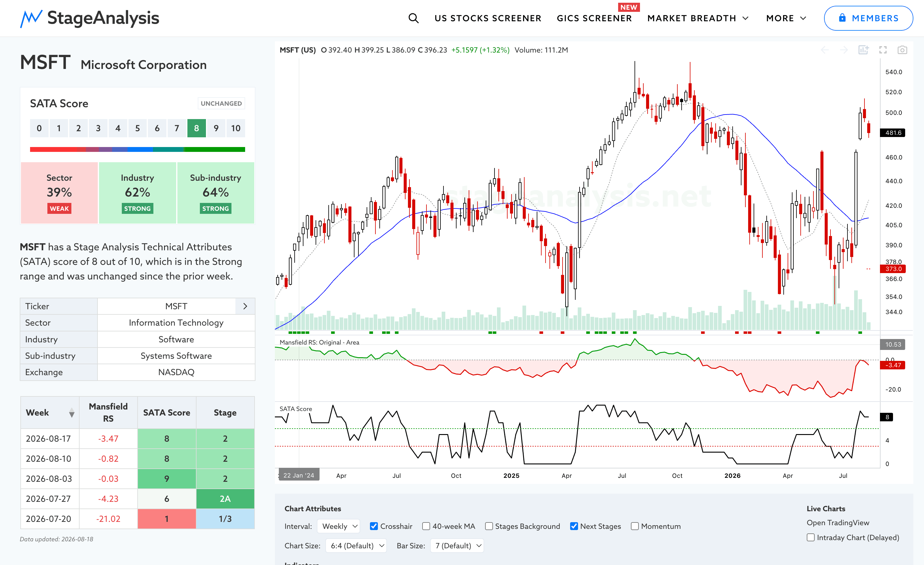Enable the 40-week MA checkbox

pyautogui.click(x=426, y=526)
